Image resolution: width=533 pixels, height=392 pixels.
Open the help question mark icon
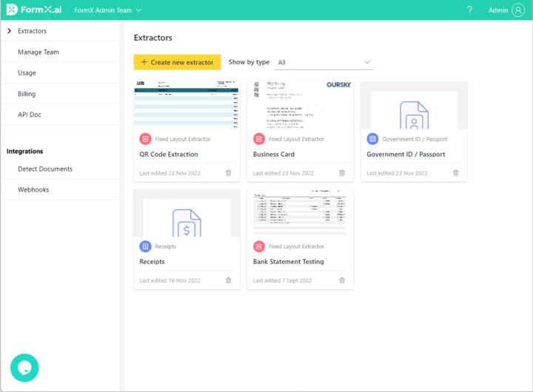469,10
